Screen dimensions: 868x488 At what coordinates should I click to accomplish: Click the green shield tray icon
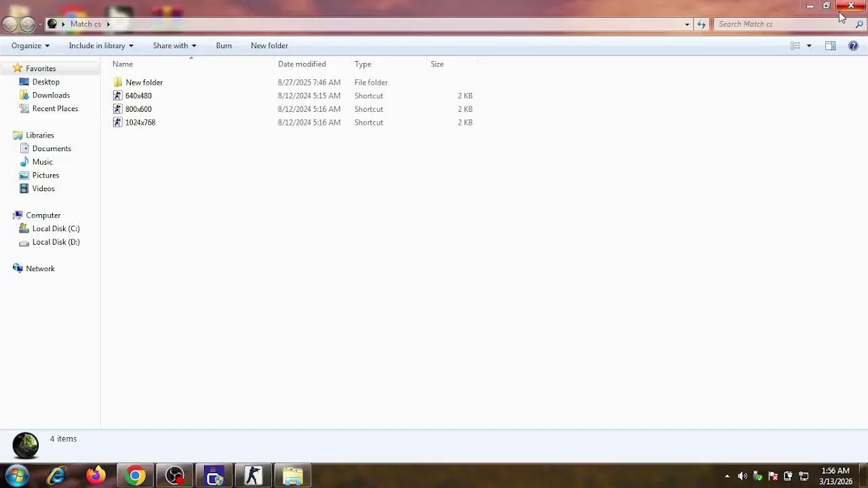pos(757,476)
